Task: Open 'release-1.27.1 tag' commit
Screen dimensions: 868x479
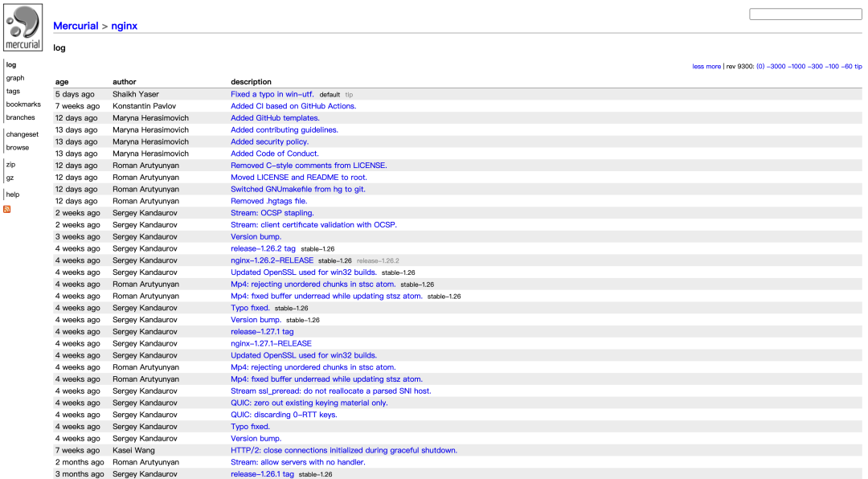Action: tap(262, 332)
